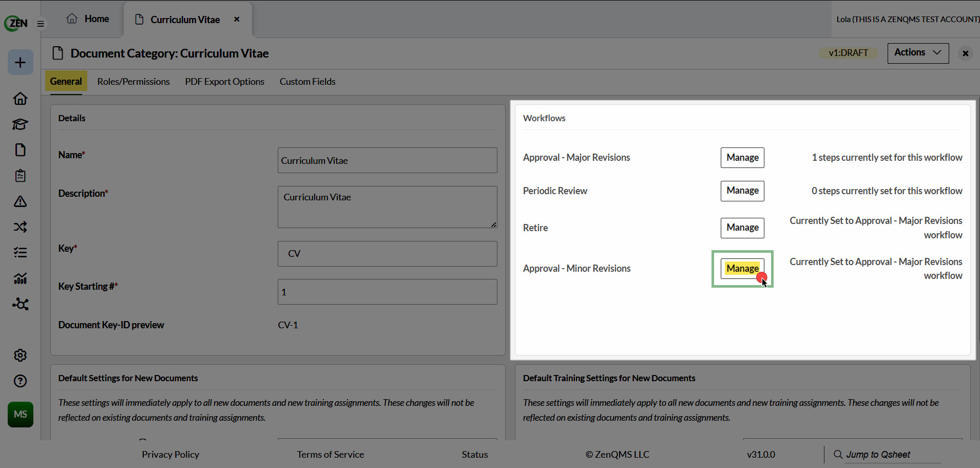
Task: Click the Lola test account user name
Action: [x=908, y=20]
